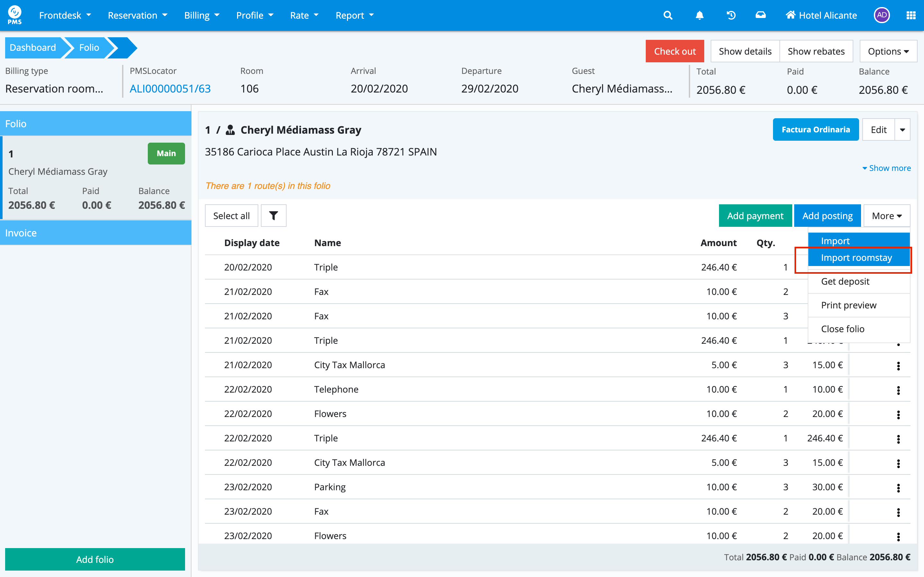Open the Frontdesk dropdown menu

[65, 15]
